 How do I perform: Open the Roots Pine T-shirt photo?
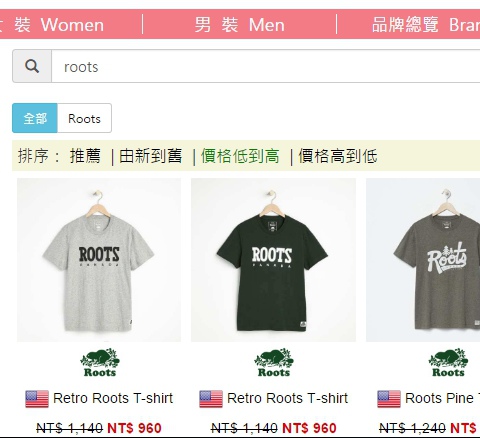tap(423, 260)
